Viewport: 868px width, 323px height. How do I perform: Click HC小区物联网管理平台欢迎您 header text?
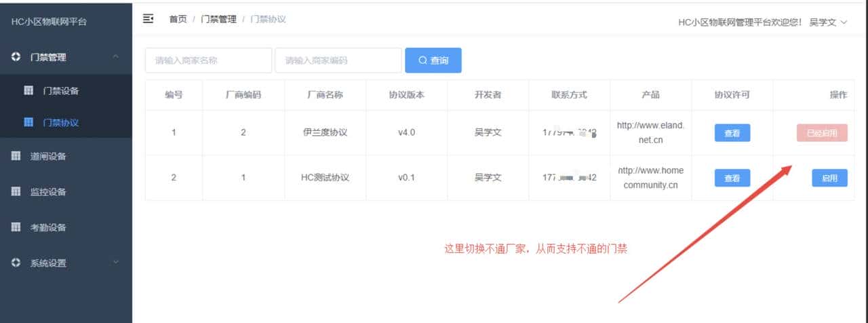click(x=740, y=22)
